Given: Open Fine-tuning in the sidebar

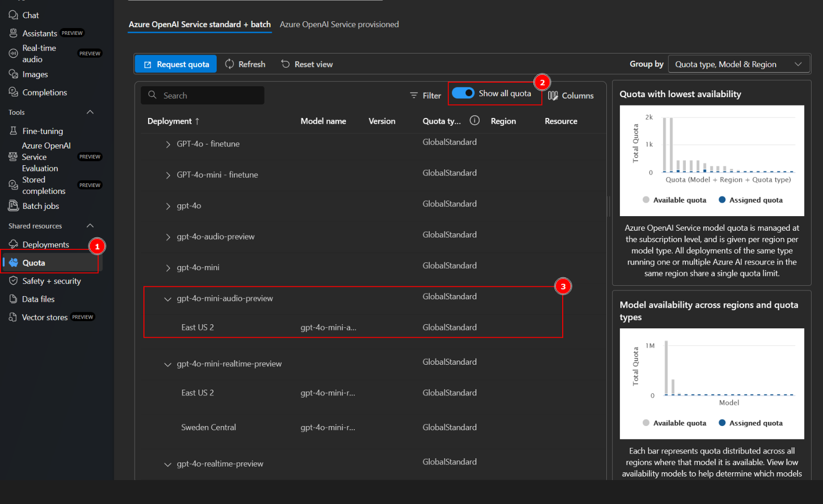Looking at the screenshot, I should (x=43, y=131).
